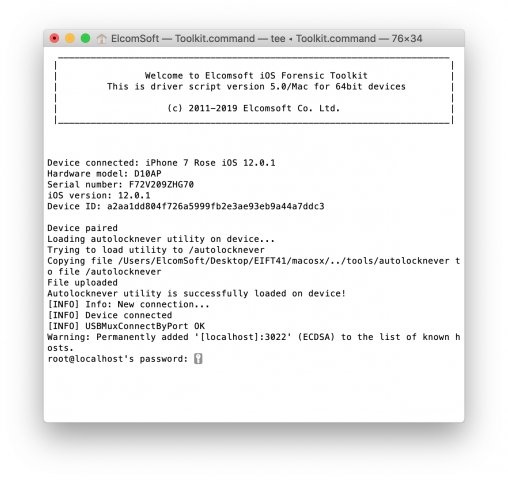
Task: Click the "Device connected: iPhone 7 Rose" line
Action: [161, 163]
